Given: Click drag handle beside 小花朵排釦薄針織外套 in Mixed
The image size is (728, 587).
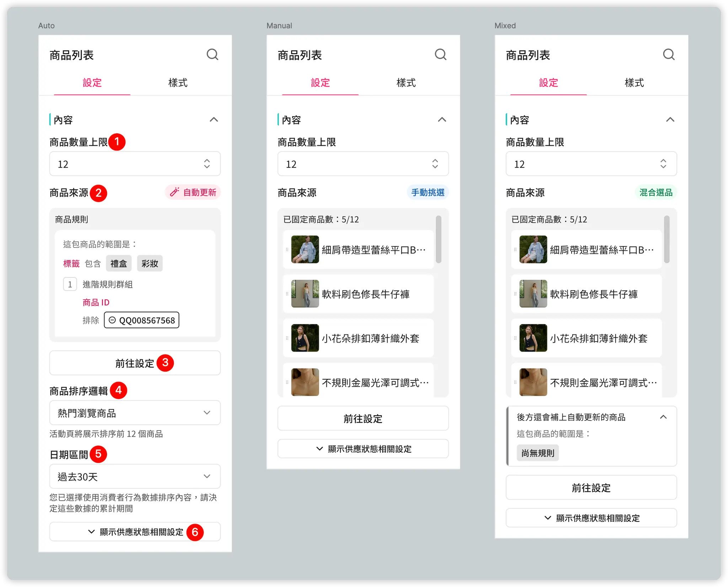Looking at the screenshot, I should click(515, 338).
